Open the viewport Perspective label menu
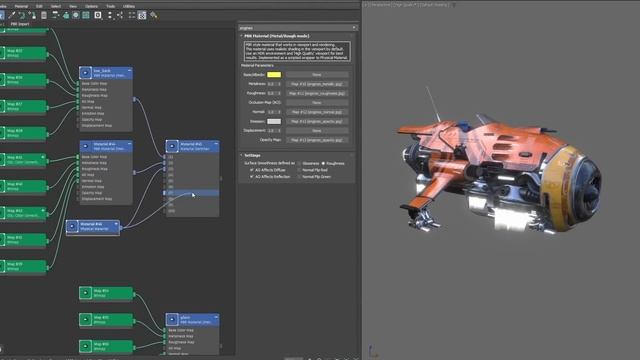This screenshot has height=360, width=640. pos(381,5)
